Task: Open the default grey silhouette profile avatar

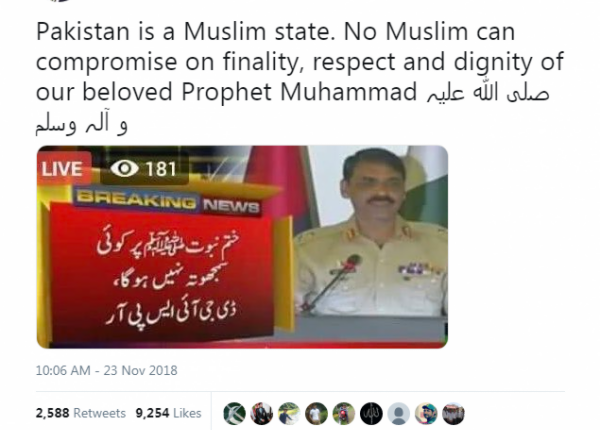Action: 398,413
